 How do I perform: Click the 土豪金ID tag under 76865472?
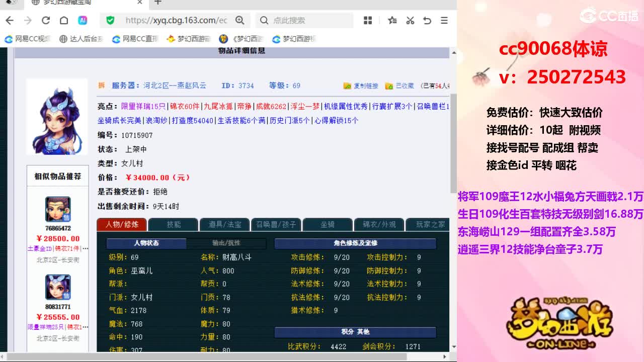tap(40, 248)
